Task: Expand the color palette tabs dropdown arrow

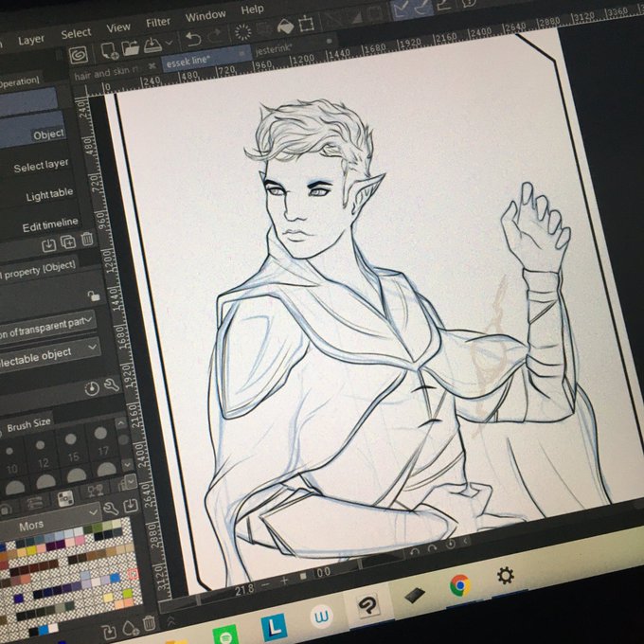Action: (131, 480)
